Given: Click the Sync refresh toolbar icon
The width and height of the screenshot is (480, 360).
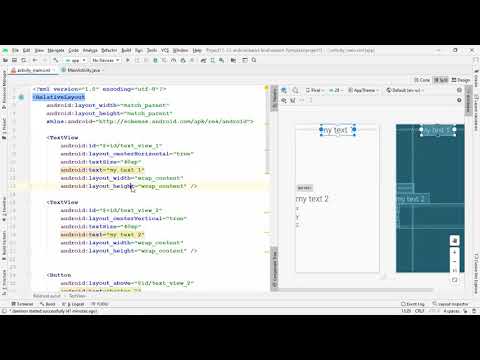Looking at the screenshot, I should [x=24, y=60].
